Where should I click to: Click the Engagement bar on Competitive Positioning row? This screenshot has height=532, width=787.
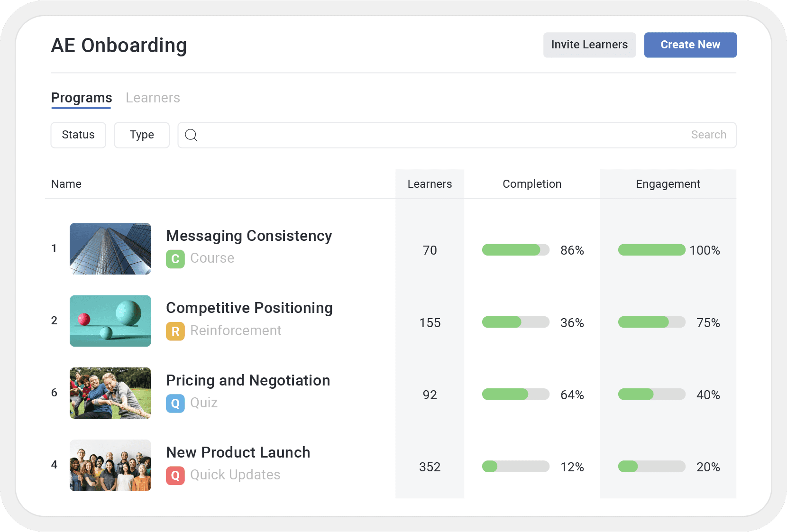tap(651, 322)
